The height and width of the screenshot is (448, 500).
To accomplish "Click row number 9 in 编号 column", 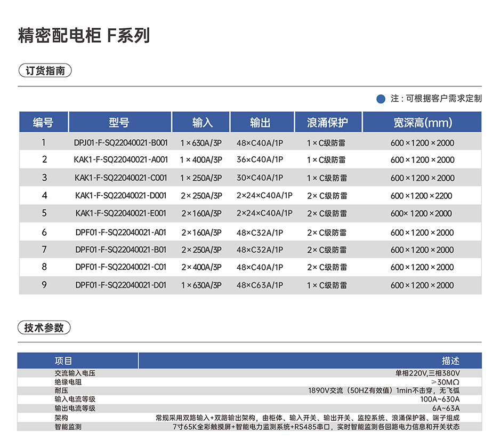I will point(44,285).
